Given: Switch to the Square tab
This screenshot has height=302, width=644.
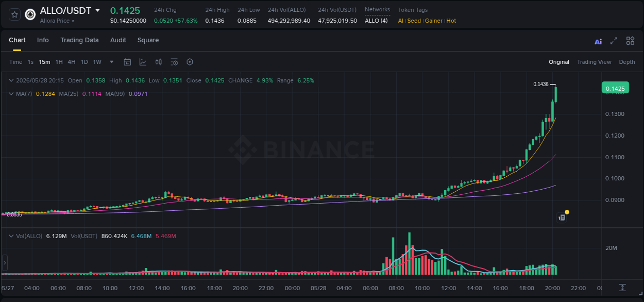Looking at the screenshot, I should pyautogui.click(x=148, y=40).
